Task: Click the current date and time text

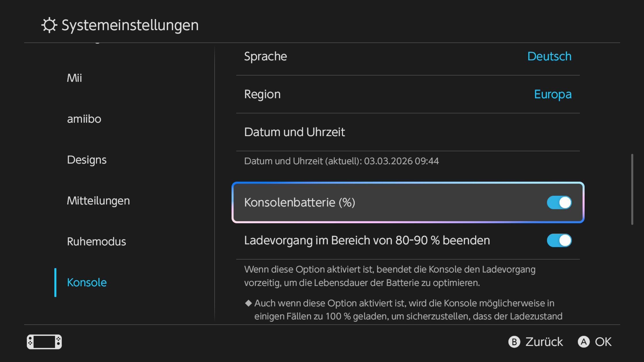Action: [341, 161]
